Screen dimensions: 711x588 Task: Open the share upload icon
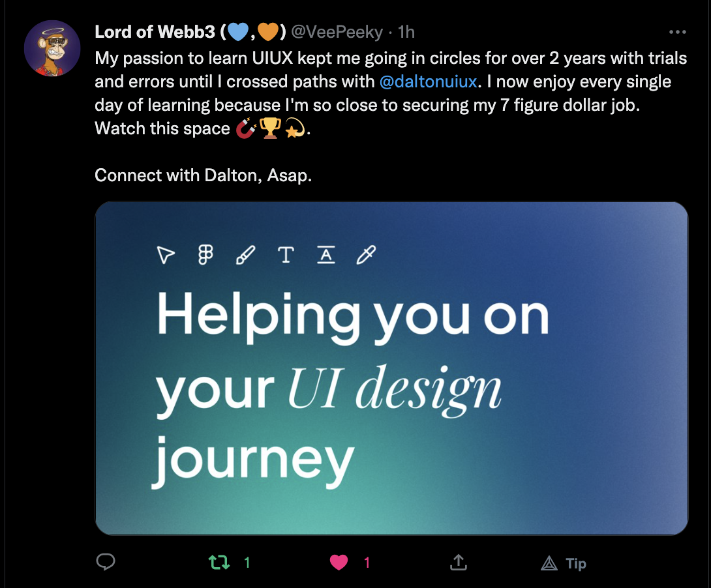(x=459, y=562)
